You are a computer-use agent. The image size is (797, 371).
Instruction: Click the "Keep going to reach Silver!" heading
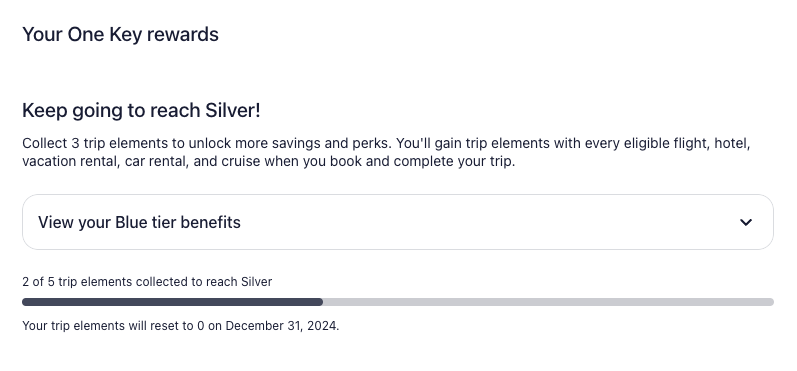click(141, 110)
